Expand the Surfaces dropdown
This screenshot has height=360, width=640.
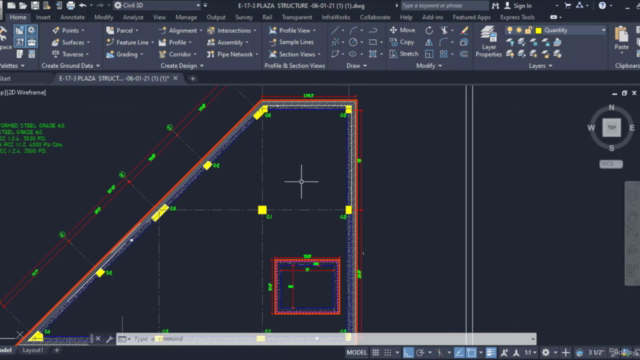88,42
